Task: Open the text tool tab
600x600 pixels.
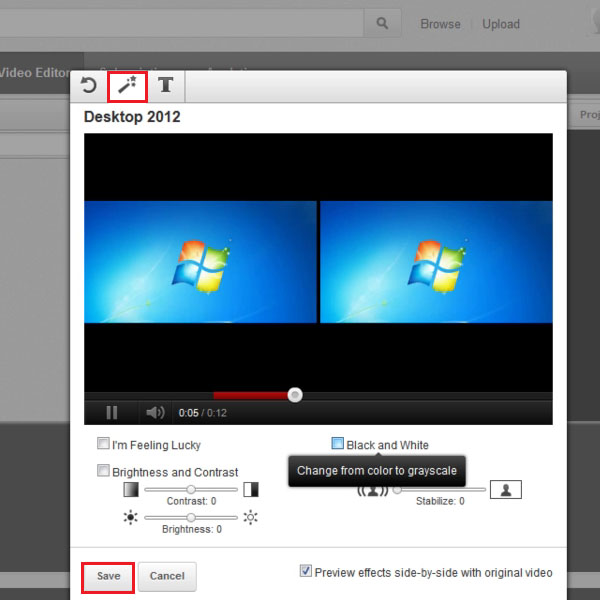Action: click(x=165, y=85)
